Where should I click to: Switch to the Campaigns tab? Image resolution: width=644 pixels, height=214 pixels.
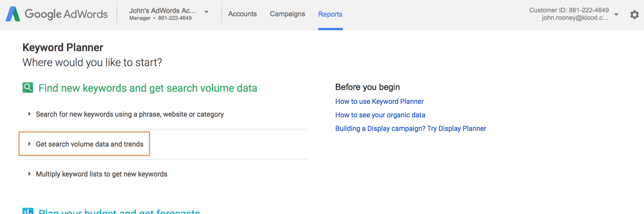(x=287, y=14)
